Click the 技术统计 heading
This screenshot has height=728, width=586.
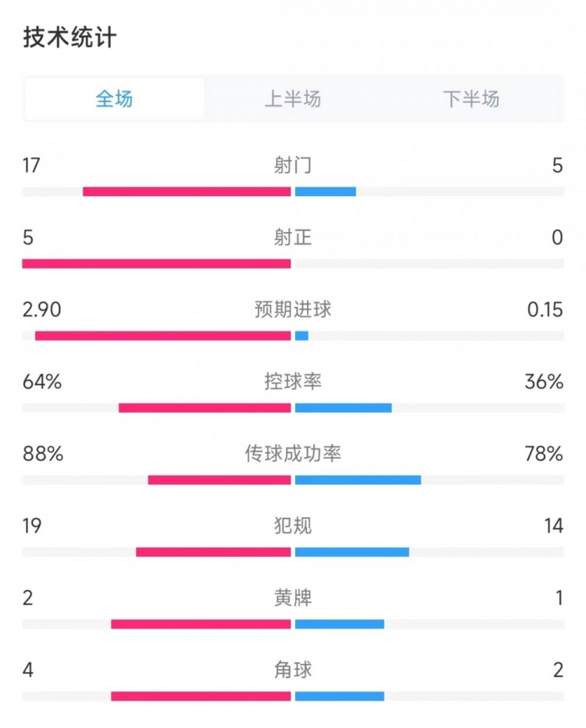(x=70, y=37)
